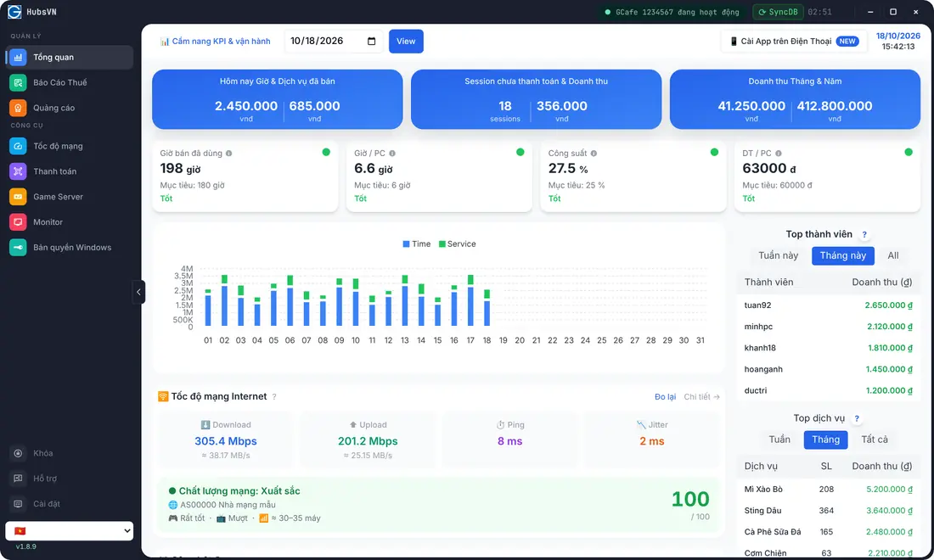Click wifi icon at Tốc độ mạng Internet heading
Image resolution: width=934 pixels, height=560 pixels.
(163, 396)
